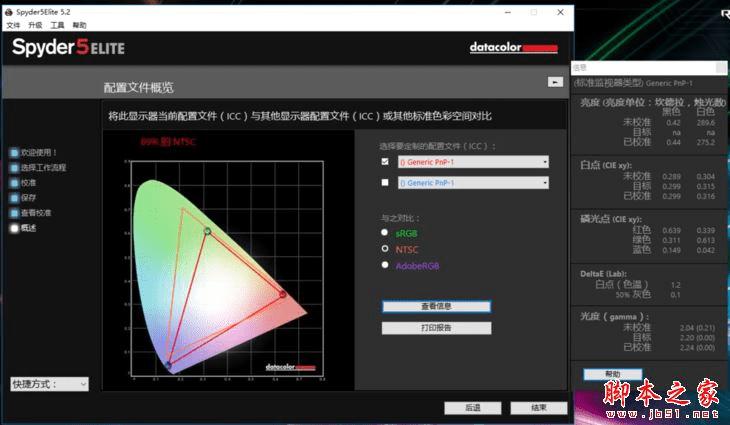Open the red Generic PnP-1 profile dropdown
Viewport: 730px width, 425px height.
click(x=473, y=162)
